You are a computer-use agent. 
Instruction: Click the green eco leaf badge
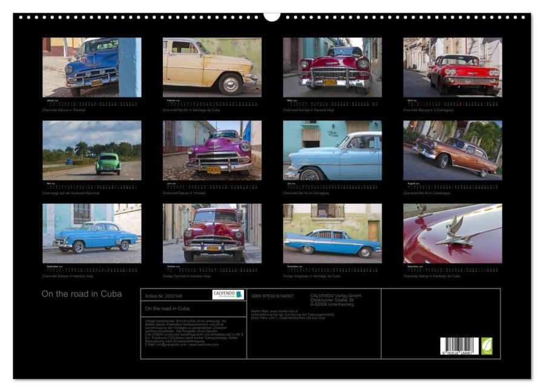coord(487,346)
